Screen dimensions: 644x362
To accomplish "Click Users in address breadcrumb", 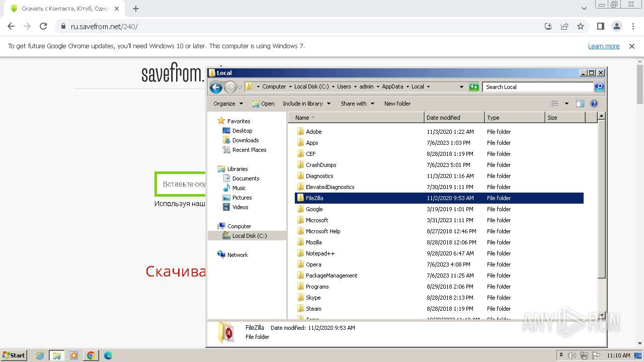I will click(x=344, y=86).
